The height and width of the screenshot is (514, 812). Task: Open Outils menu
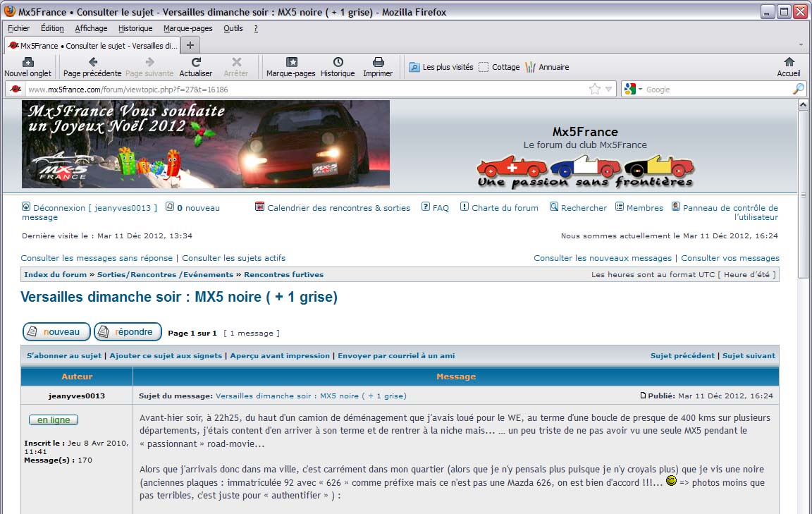pyautogui.click(x=233, y=28)
